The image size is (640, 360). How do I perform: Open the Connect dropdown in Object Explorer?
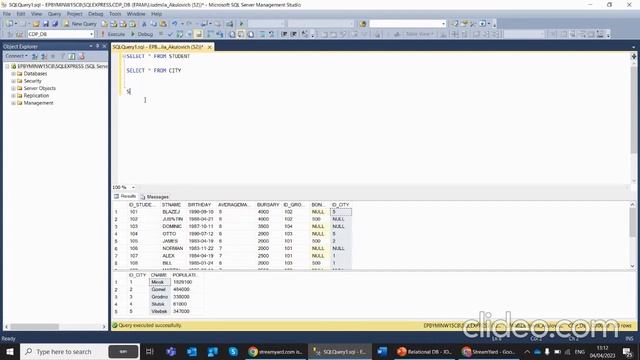[16, 56]
